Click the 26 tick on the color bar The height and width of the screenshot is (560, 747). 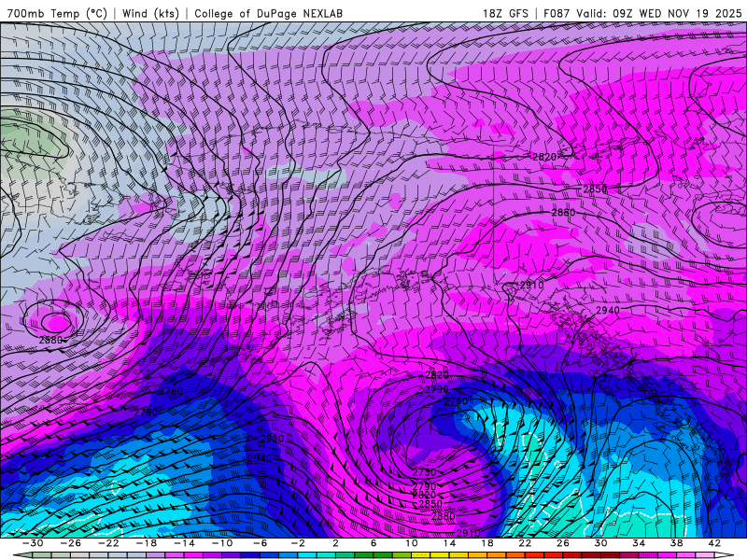point(563,543)
